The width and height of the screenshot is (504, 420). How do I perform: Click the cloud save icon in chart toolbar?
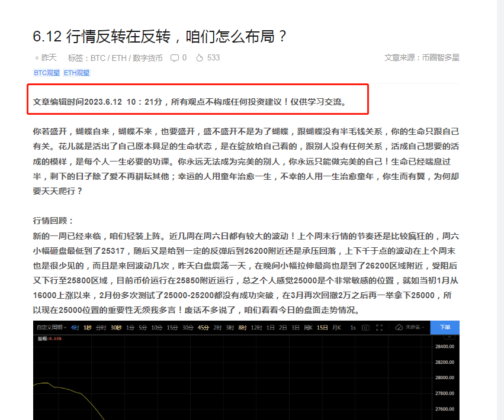(399, 328)
